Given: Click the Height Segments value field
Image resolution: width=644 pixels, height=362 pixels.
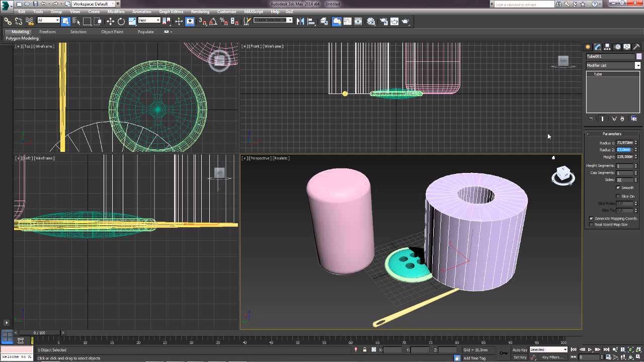Looking at the screenshot, I should [624, 165].
